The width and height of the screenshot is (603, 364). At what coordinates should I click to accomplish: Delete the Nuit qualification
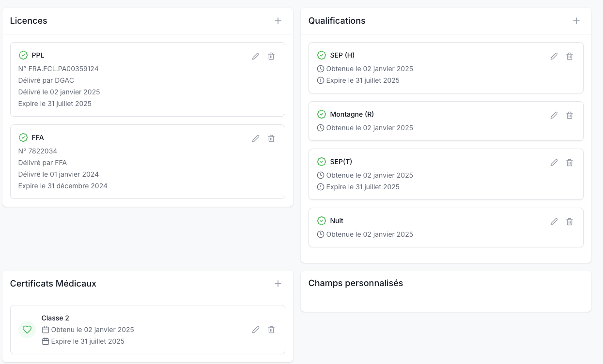[x=570, y=222]
